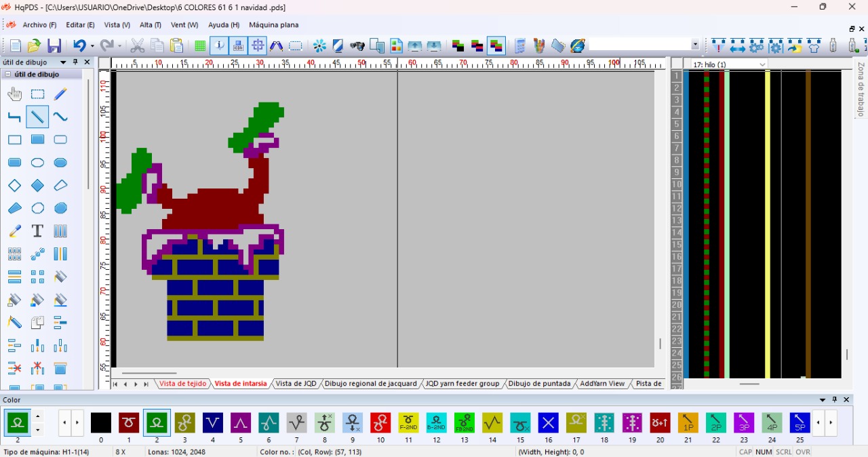Collapse the 'útil de dibujo' tree section

coord(7,75)
